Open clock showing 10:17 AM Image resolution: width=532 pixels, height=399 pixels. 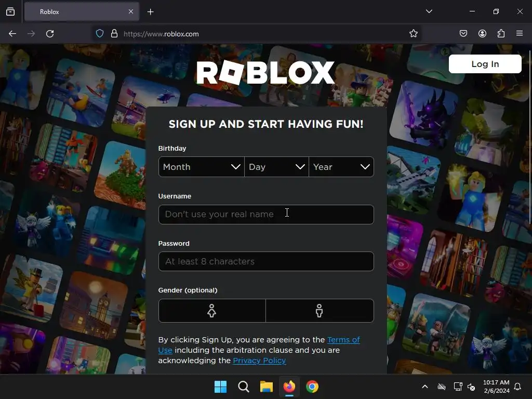[x=496, y=387]
